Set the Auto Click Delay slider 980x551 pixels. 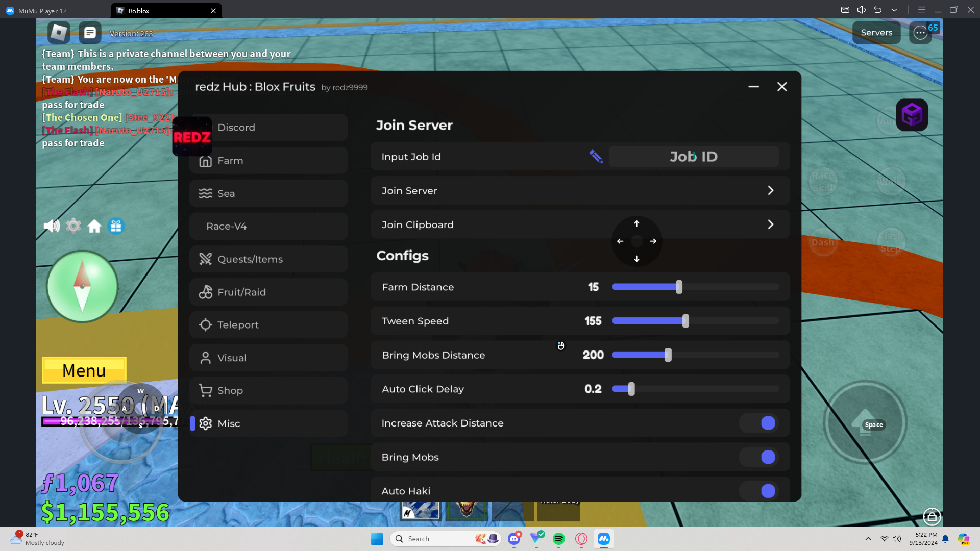tap(696, 389)
